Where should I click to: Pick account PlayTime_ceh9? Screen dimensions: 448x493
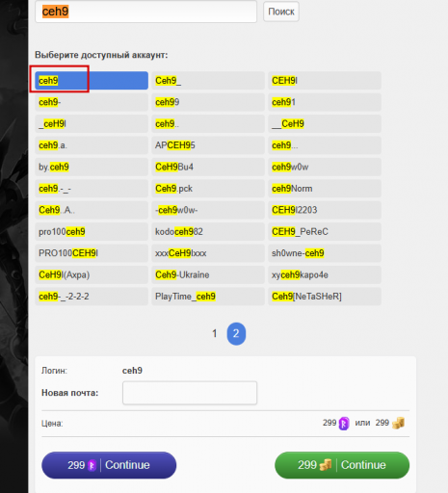(x=208, y=297)
